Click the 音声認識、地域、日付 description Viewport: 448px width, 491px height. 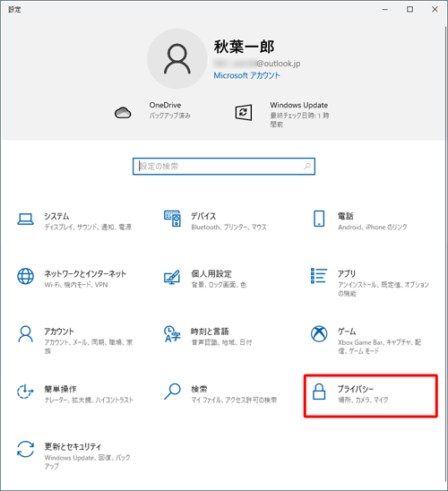tap(221, 342)
